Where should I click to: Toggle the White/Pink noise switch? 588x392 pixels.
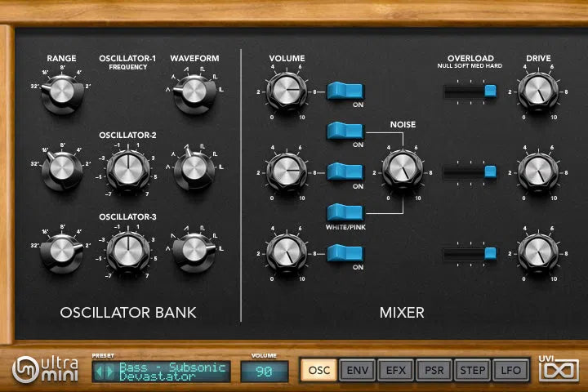(x=345, y=212)
